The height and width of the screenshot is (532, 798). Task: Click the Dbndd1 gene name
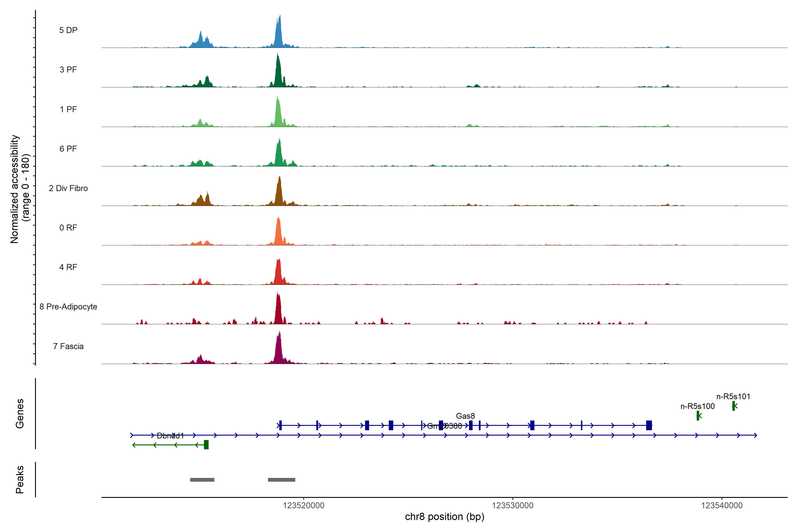coord(170,436)
